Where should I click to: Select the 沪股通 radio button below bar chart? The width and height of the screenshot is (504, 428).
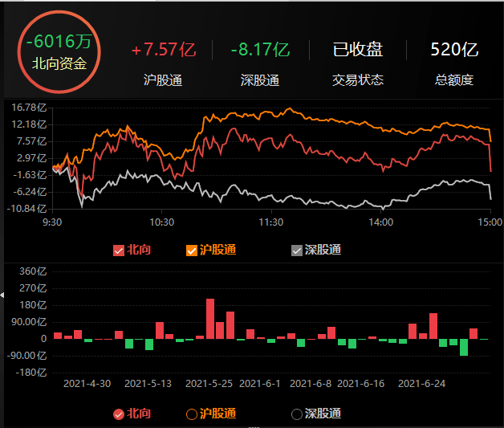(192, 414)
